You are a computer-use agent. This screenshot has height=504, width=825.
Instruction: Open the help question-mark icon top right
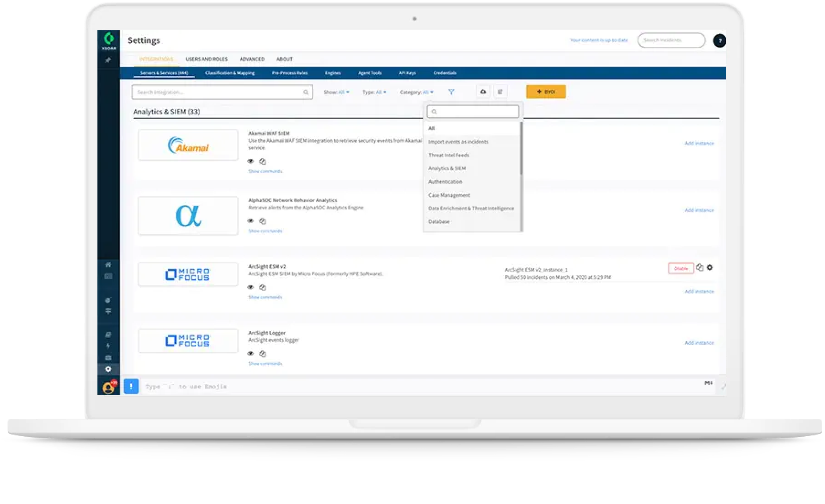pyautogui.click(x=720, y=40)
